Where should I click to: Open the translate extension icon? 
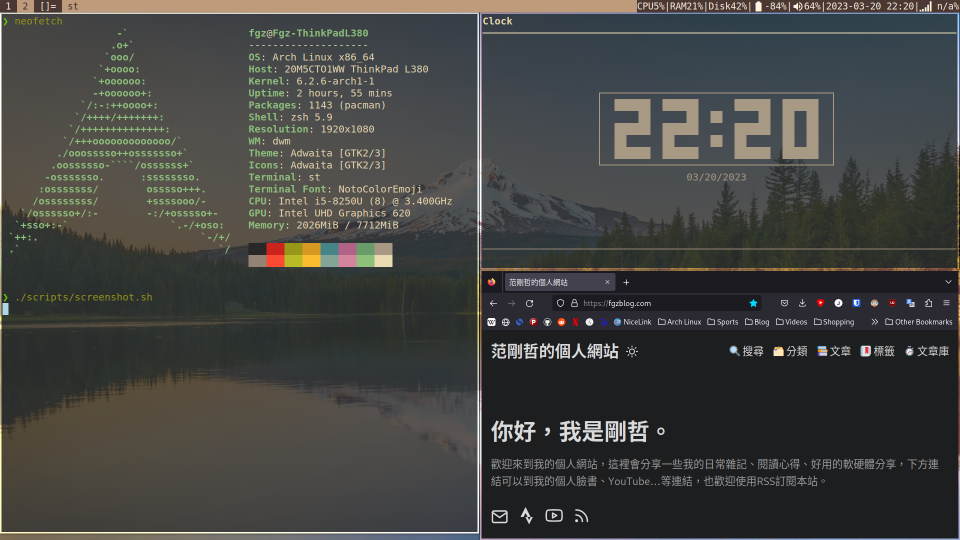click(x=910, y=303)
